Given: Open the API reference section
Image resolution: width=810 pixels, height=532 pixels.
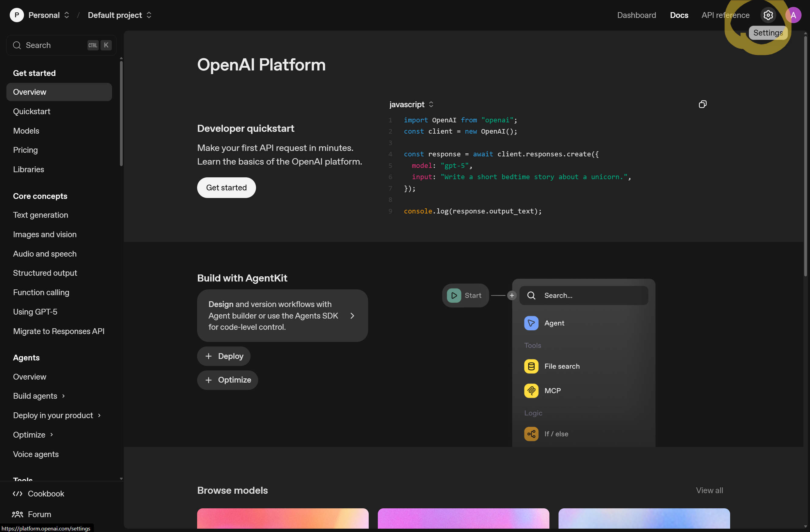Looking at the screenshot, I should pyautogui.click(x=725, y=15).
